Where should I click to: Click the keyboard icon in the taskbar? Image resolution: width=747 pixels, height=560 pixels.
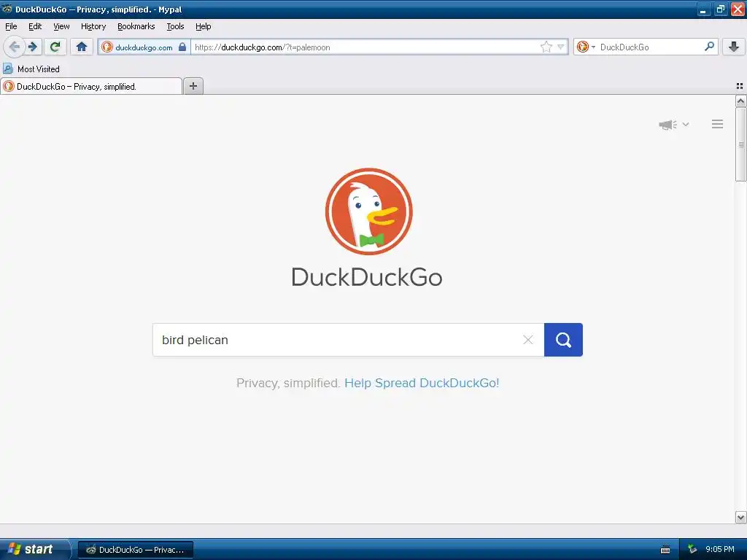[x=665, y=550]
